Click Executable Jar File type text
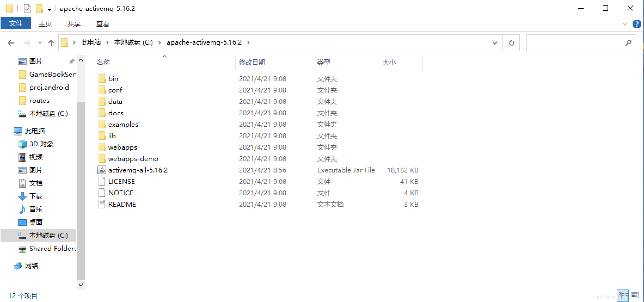This screenshot has width=644, height=302. 346,170
